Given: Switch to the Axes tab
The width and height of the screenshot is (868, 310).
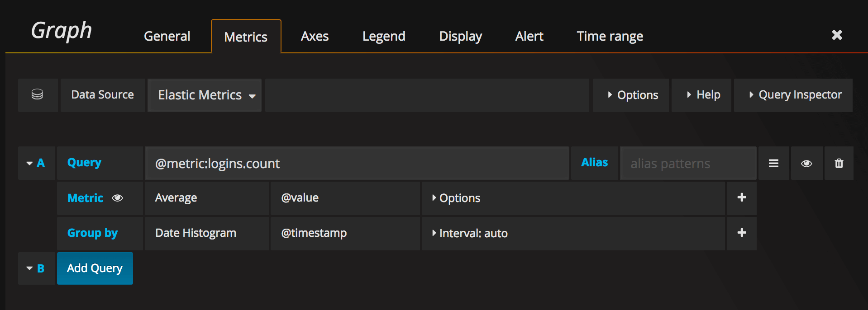Looking at the screenshot, I should (x=315, y=36).
